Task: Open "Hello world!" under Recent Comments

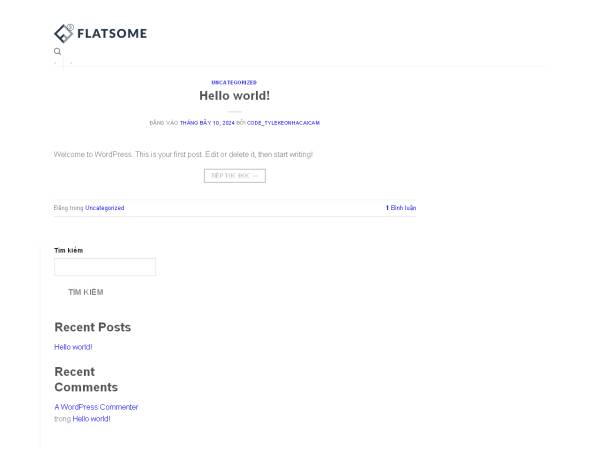Action: point(92,419)
